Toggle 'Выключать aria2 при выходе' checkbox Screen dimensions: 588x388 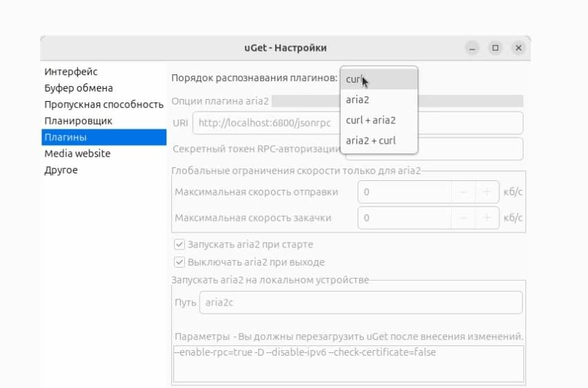179,262
